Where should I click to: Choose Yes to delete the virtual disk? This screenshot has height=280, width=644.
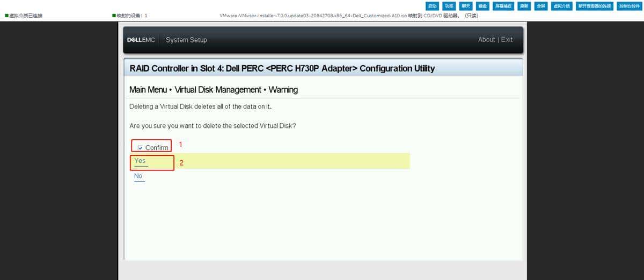140,161
